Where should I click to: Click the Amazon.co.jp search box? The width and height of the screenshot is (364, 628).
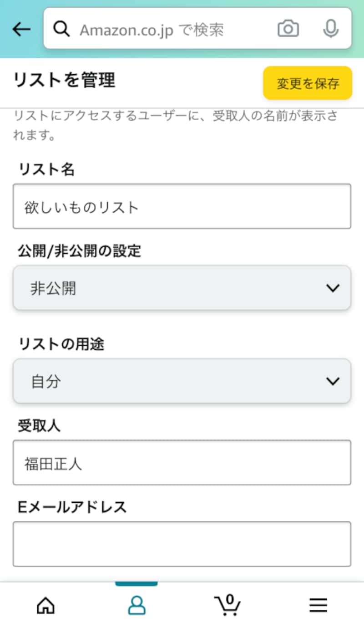[173, 29]
